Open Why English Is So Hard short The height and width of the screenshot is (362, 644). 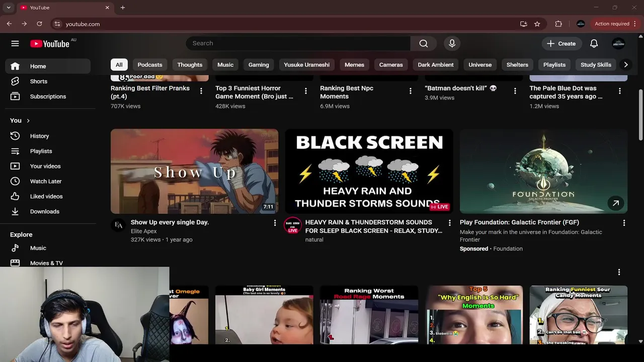click(473, 315)
